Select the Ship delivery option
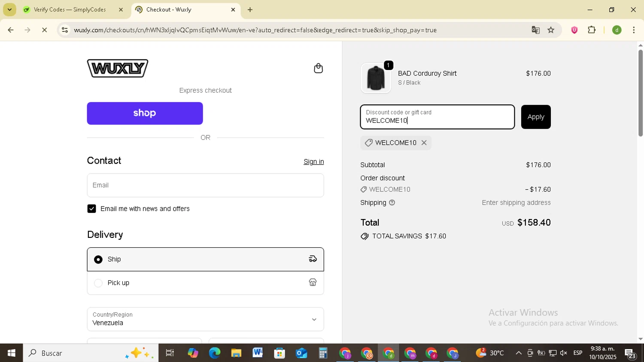The image size is (644, 362). click(205, 259)
